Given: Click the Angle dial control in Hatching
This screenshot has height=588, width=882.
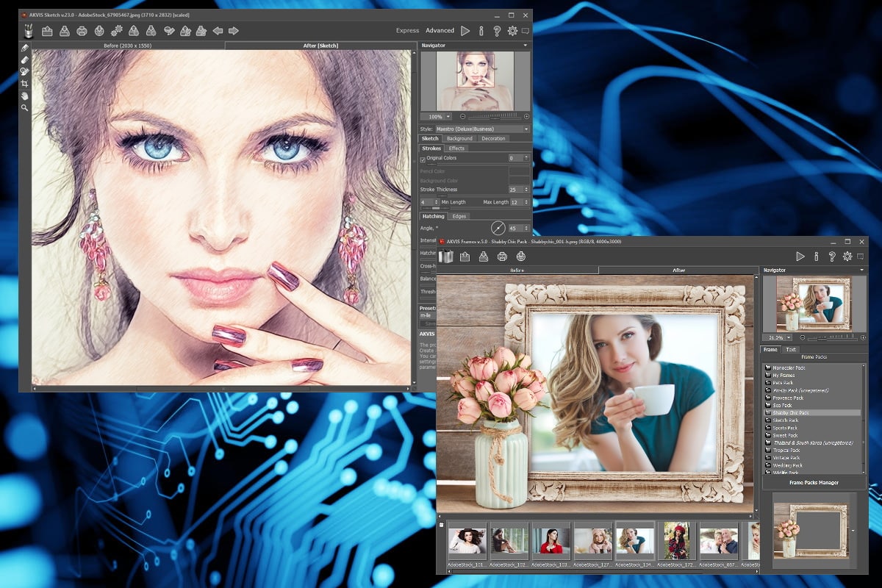Looking at the screenshot, I should point(498,228).
